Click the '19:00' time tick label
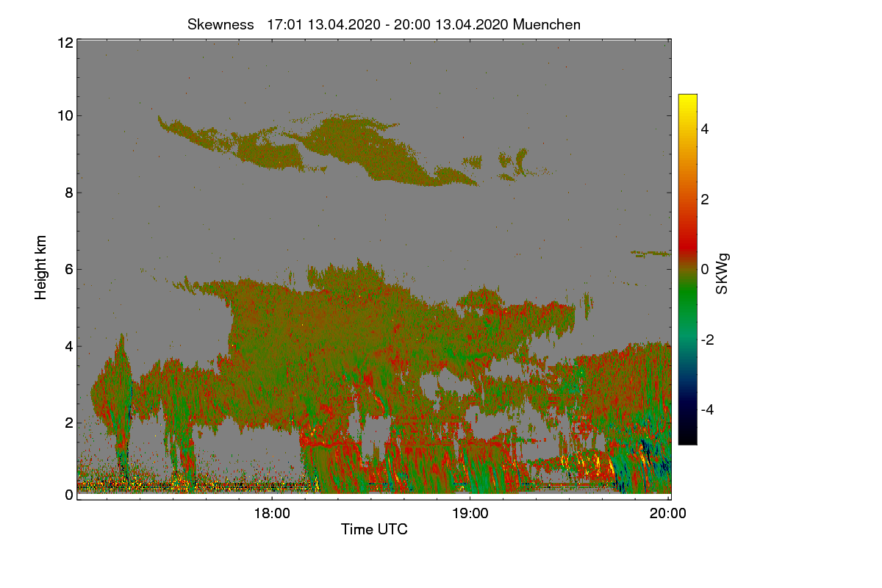This screenshot has height=588, width=882. pyautogui.click(x=470, y=514)
